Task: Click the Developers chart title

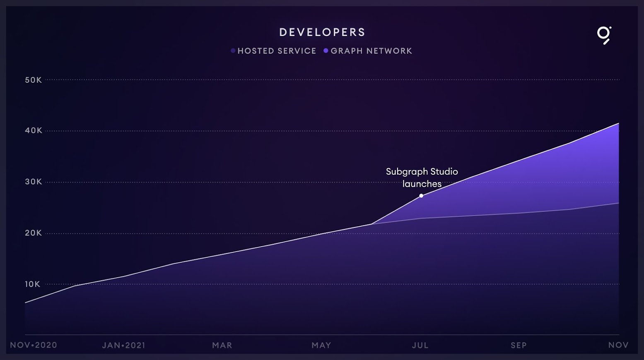Action: (322, 32)
